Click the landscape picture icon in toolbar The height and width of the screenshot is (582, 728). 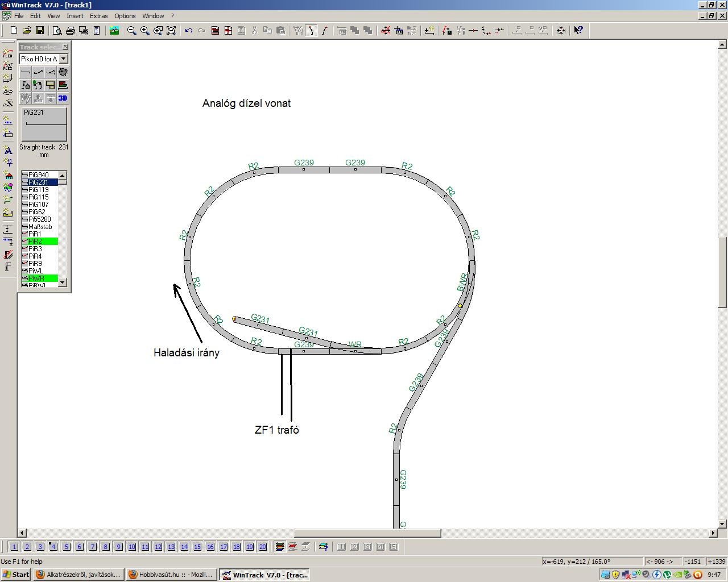tap(114, 31)
